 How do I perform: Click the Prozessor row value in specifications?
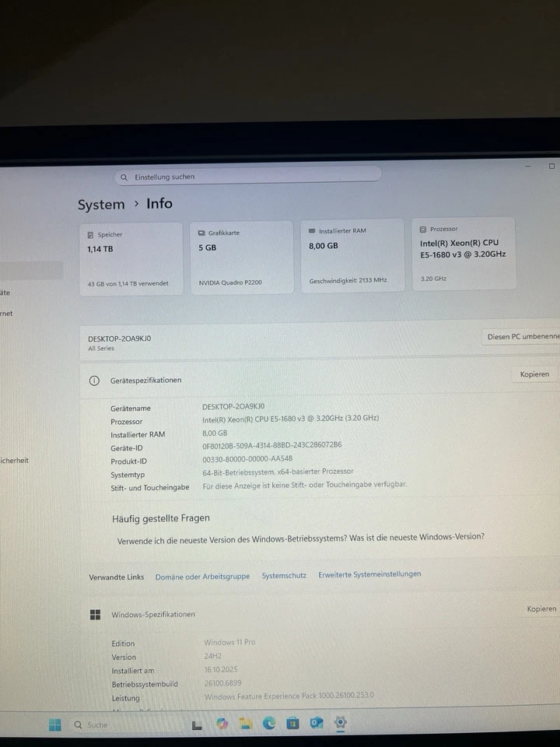coord(290,419)
